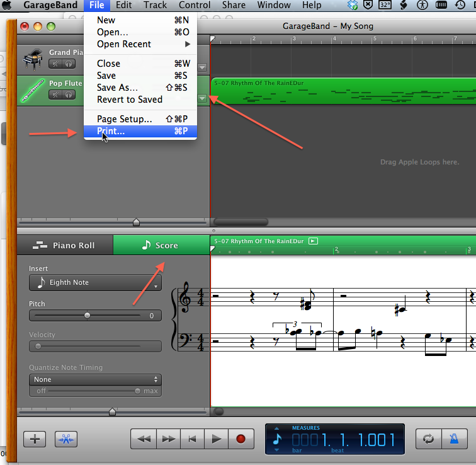Switch to the Score view
The image size is (476, 465).
(x=161, y=245)
